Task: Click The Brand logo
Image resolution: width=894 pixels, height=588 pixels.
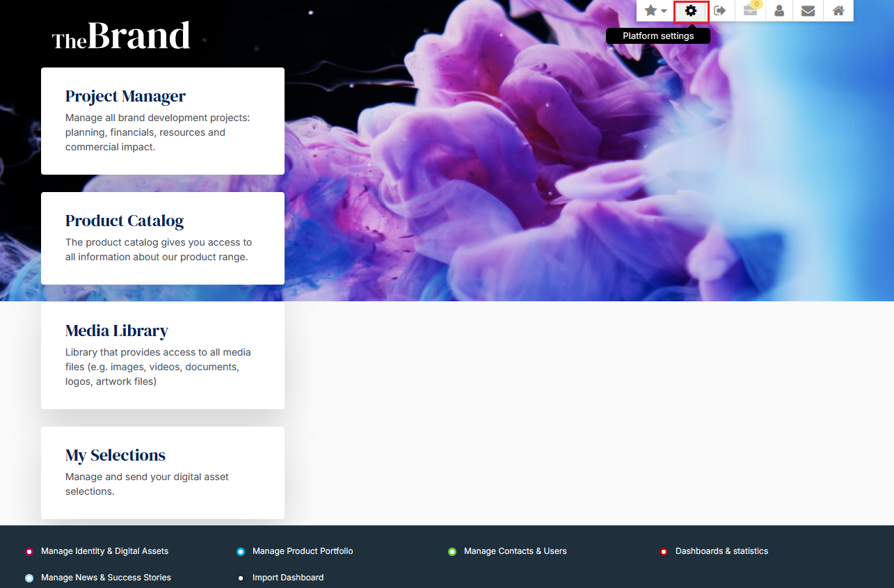Action: pyautogui.click(x=121, y=35)
